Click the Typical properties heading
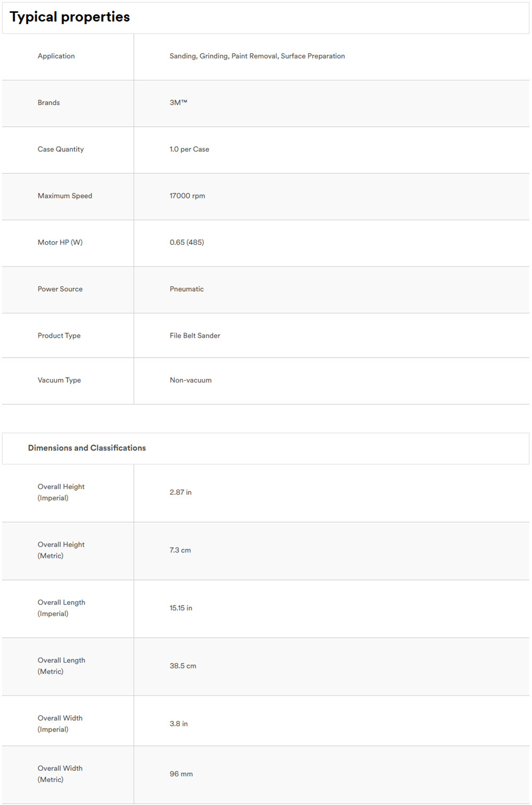 point(70,17)
